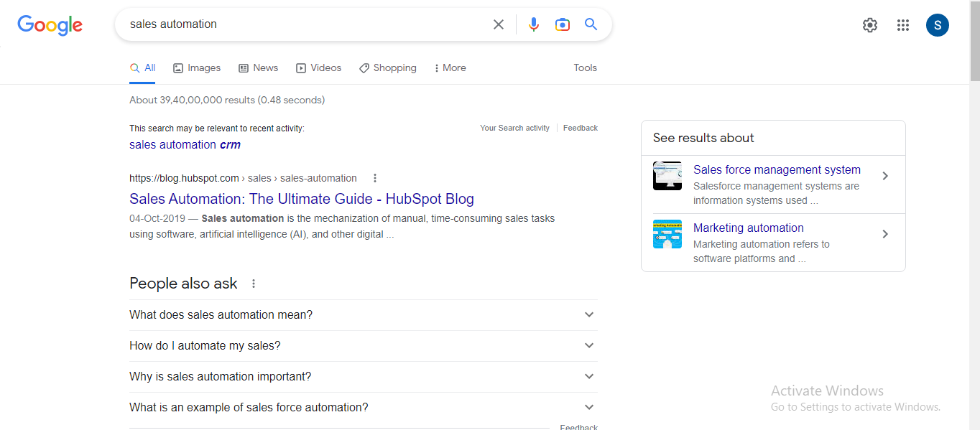Click Tools below the search bar
Viewport: 980px width, 430px height.
(585, 67)
